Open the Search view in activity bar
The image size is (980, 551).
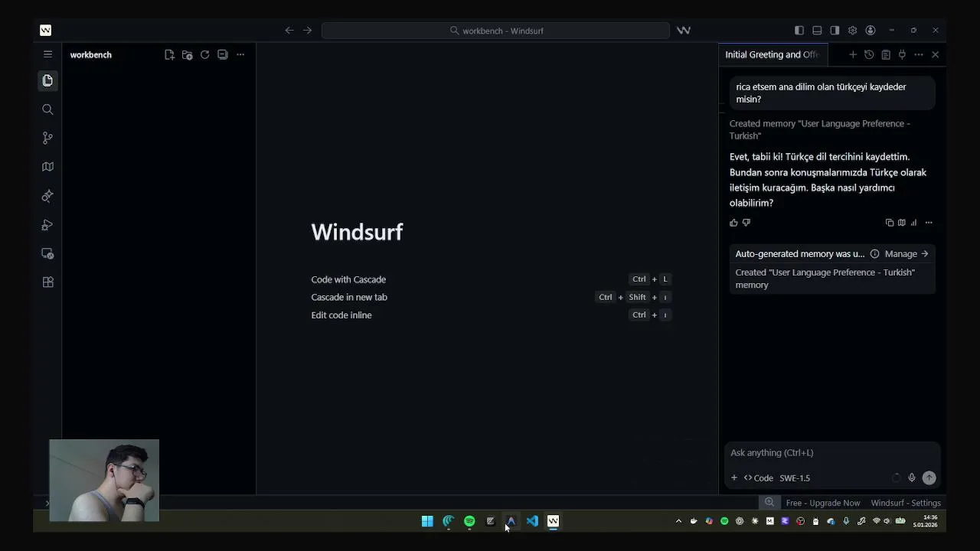(x=47, y=109)
